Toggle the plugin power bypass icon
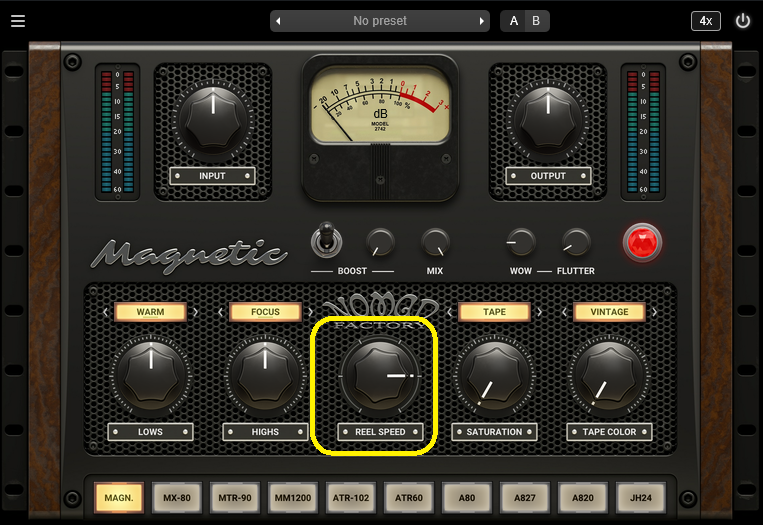The width and height of the screenshot is (763, 525). [x=743, y=21]
